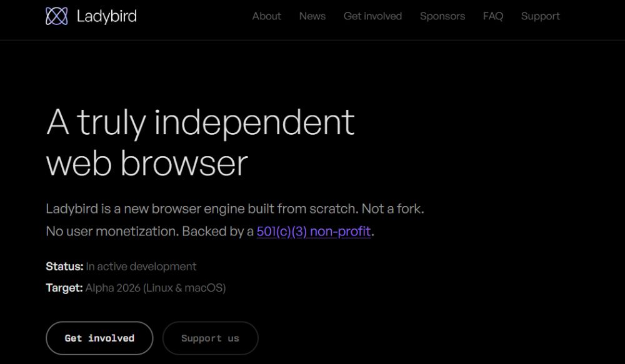
Task: Click the 'Not a fork.' sentence
Action: coord(392,209)
